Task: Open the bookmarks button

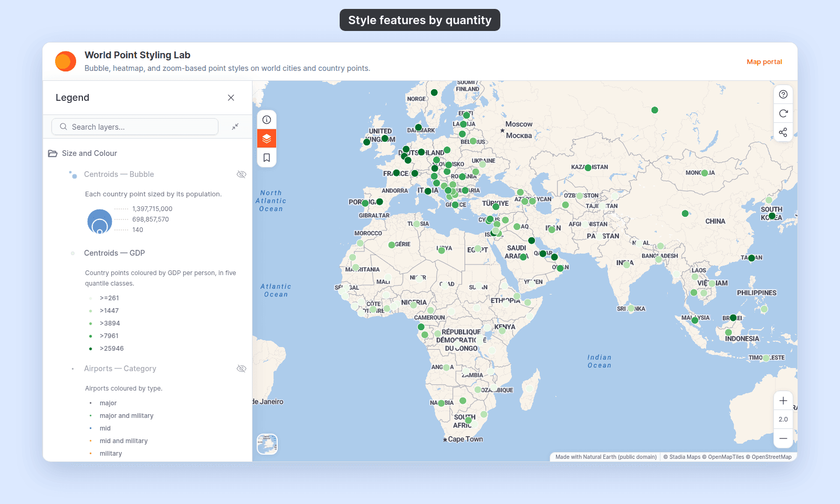Action: (x=267, y=157)
